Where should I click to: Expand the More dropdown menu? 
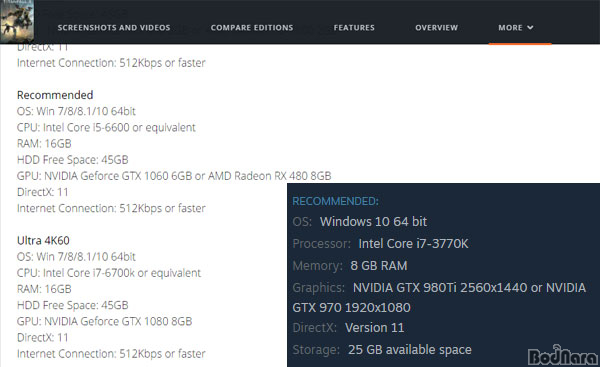click(x=515, y=28)
